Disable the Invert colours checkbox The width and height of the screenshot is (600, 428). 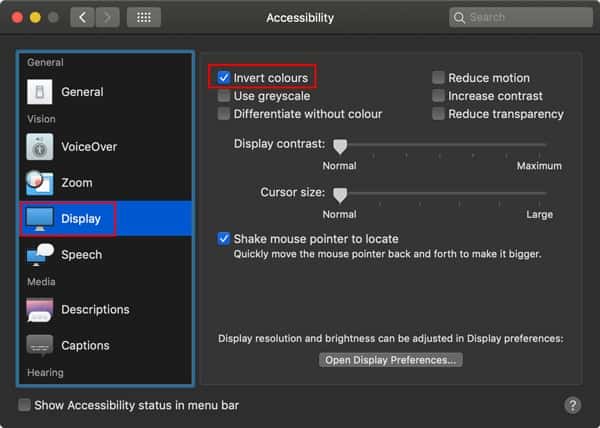pos(223,78)
